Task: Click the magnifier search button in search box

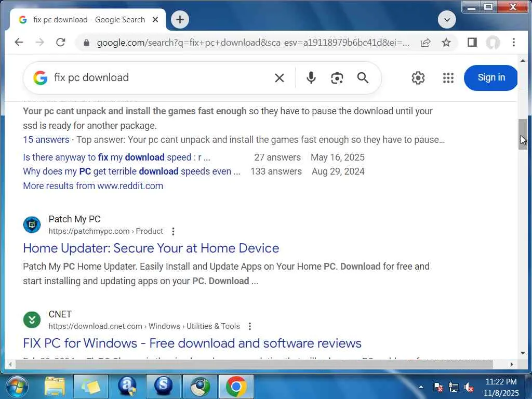Action: pos(363,78)
